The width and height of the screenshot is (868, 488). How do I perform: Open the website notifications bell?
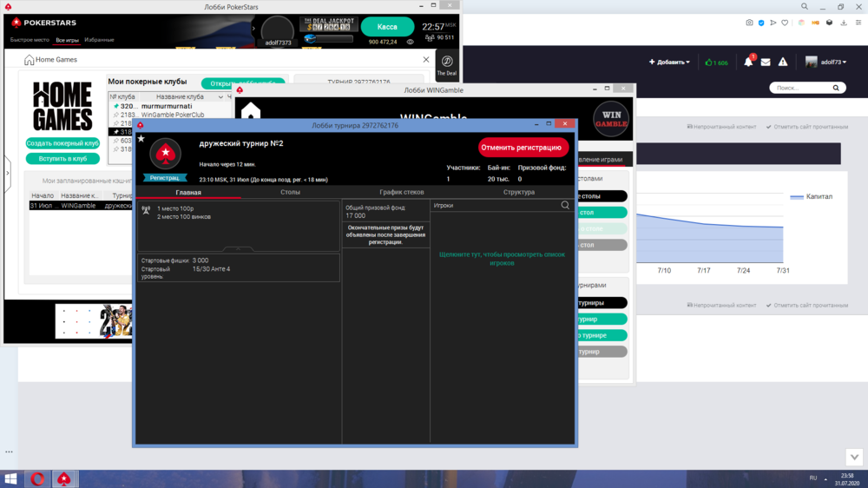point(747,63)
